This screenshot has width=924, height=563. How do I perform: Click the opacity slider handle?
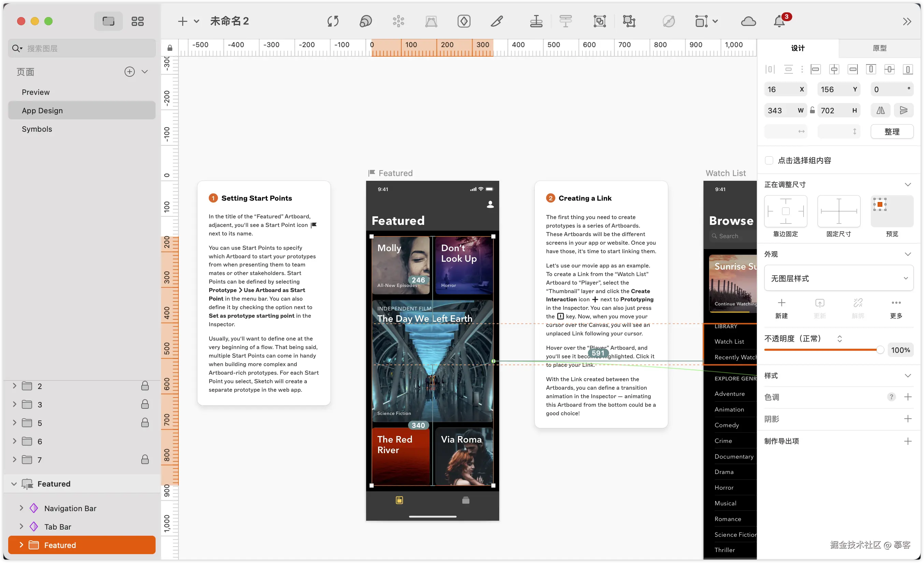click(880, 350)
